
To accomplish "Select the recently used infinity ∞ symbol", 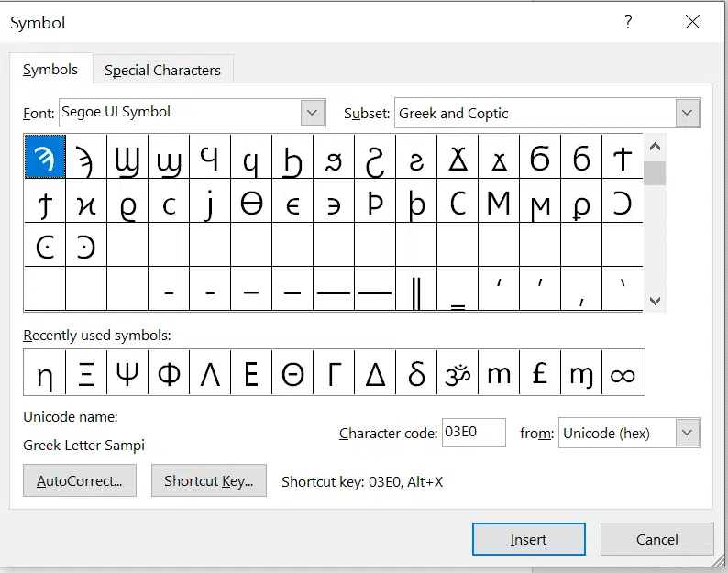I will click(x=623, y=372).
